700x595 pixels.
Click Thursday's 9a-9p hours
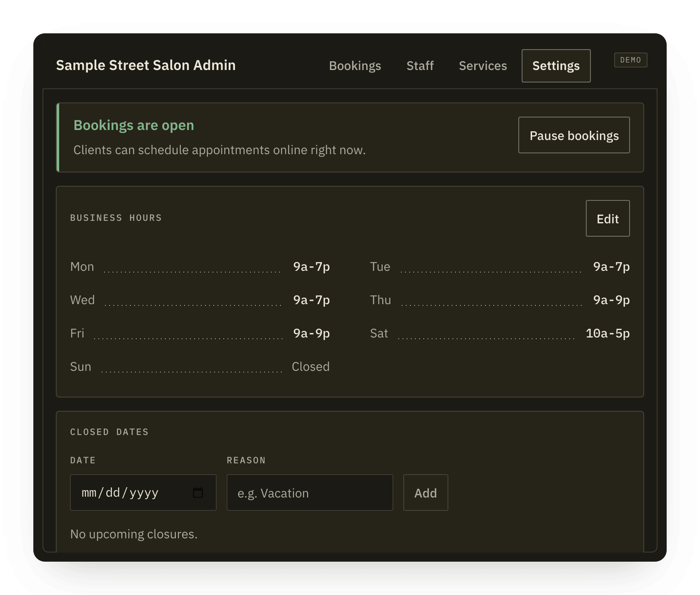(x=611, y=300)
